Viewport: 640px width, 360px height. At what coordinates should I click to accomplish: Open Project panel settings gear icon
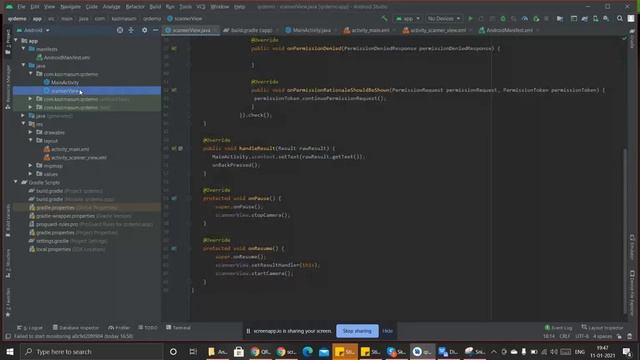pos(144,30)
